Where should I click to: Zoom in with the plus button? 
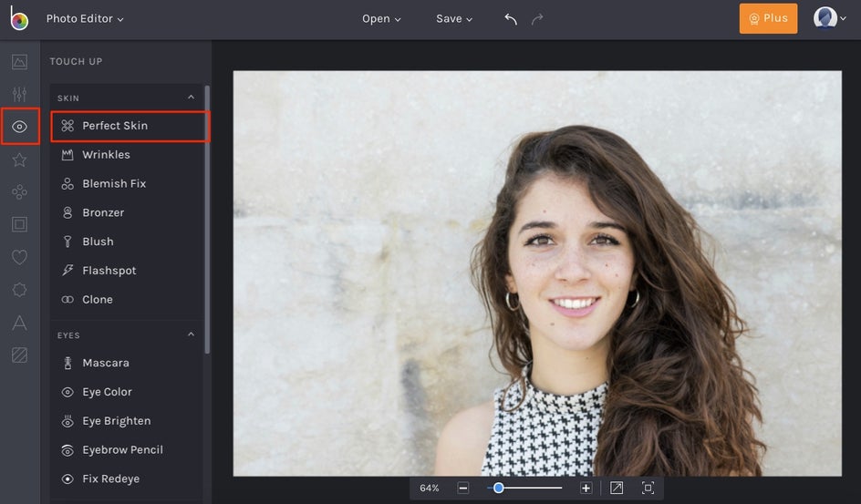[x=586, y=489]
